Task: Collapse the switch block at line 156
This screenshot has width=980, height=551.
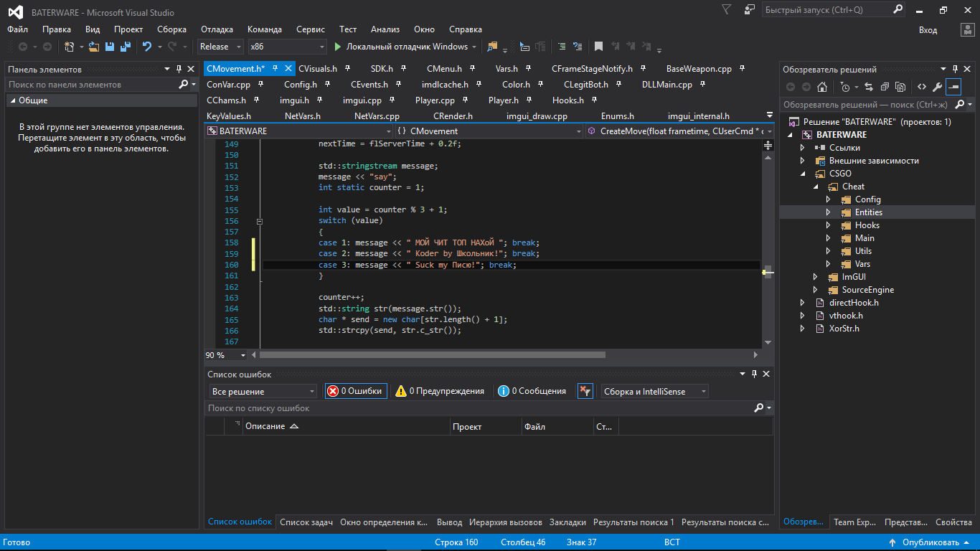Action: tap(260, 222)
